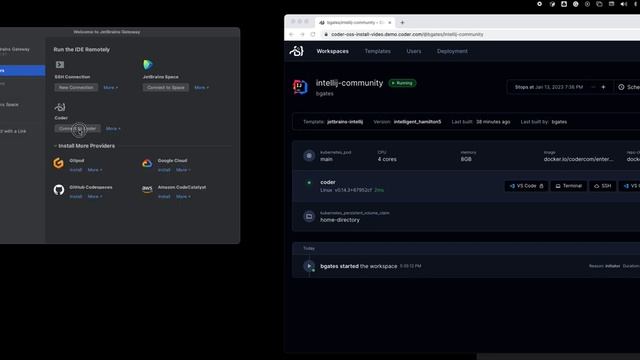
Task: Click the intelligent_hamilton5 version link
Action: tap(417, 122)
